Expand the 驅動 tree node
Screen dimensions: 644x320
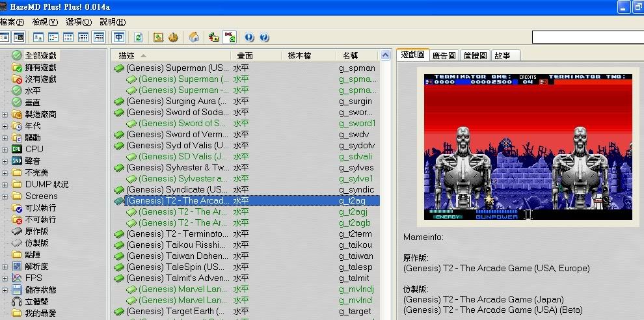(x=5, y=138)
